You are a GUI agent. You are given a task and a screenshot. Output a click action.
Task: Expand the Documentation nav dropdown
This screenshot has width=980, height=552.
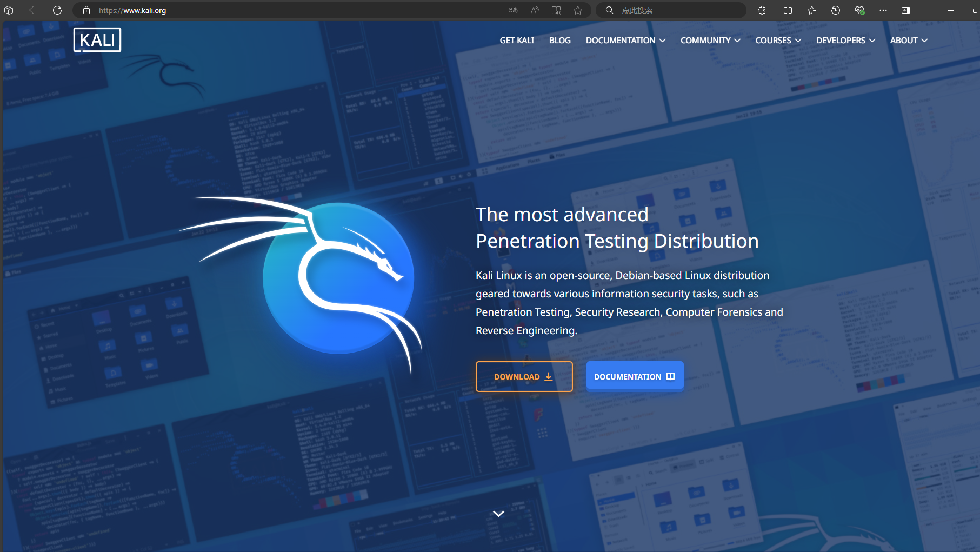pos(625,41)
